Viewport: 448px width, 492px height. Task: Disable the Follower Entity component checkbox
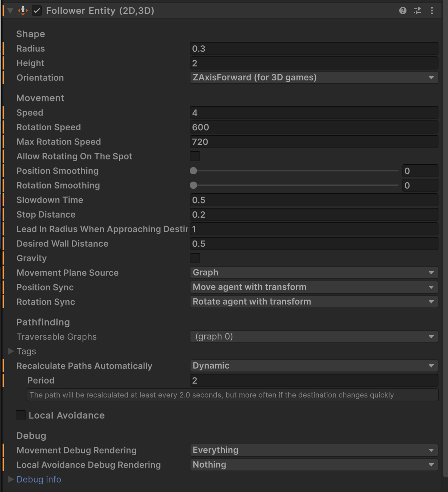37,11
